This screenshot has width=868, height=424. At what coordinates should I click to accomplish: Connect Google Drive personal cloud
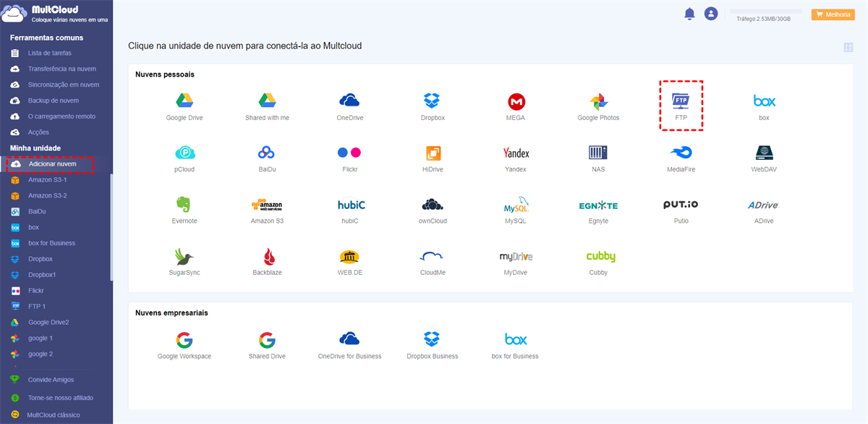point(184,106)
